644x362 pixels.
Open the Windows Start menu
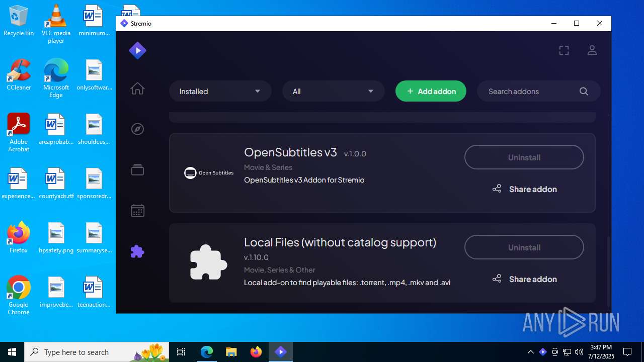[12, 352]
